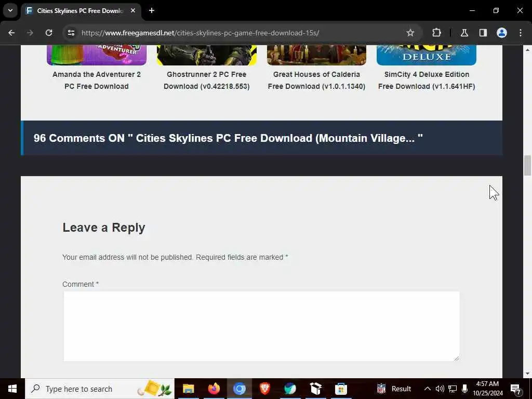This screenshot has height=399, width=532.
Task: Open Great Houses of Calderia Free Download
Action: [316, 81]
